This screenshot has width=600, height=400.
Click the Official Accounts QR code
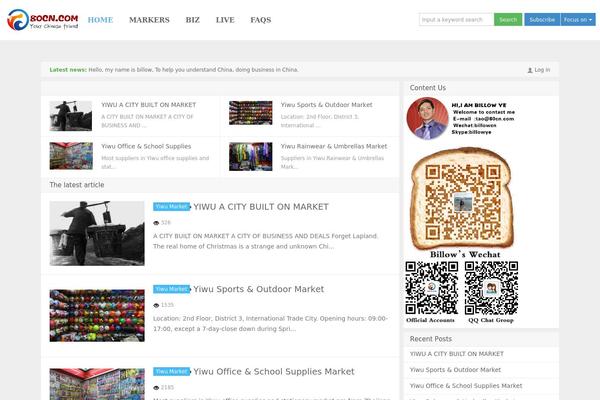[432, 288]
